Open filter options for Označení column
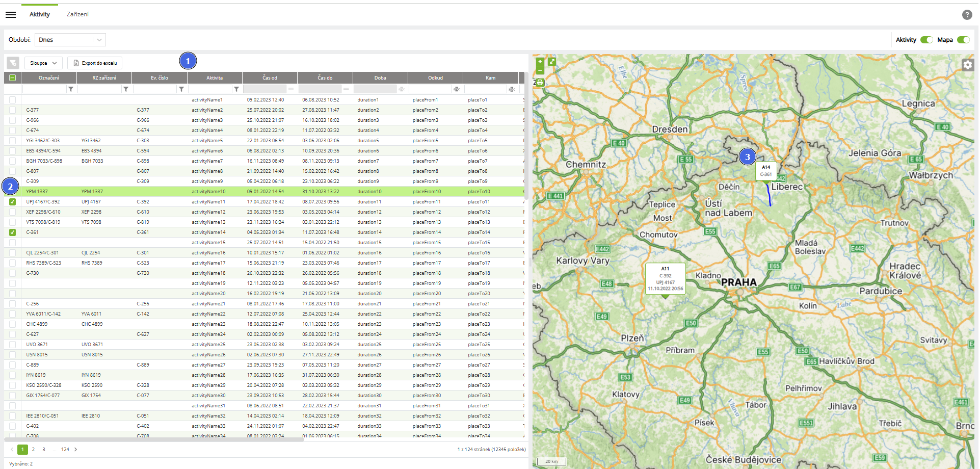Image resolution: width=980 pixels, height=469 pixels. (x=71, y=89)
